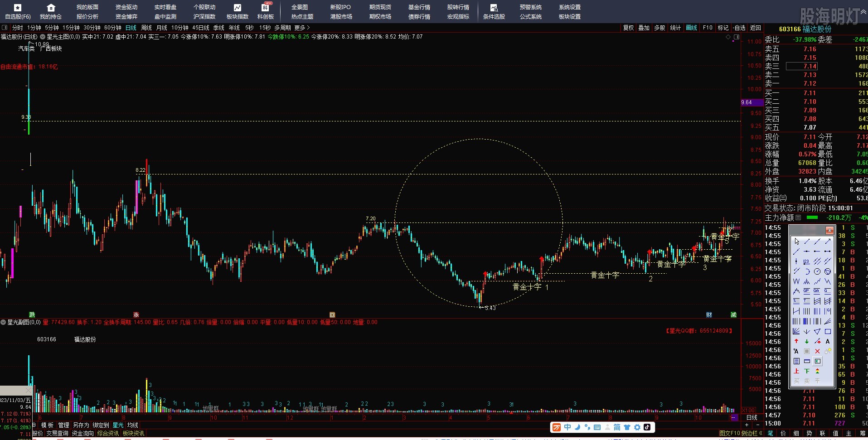Choose the GP golden price lines tool

807,290
